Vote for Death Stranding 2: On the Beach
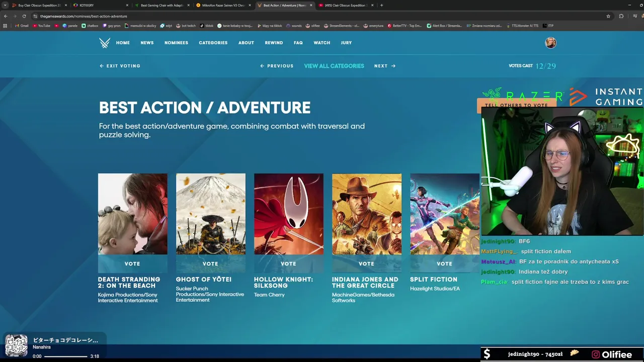The image size is (644, 362). pos(132,264)
